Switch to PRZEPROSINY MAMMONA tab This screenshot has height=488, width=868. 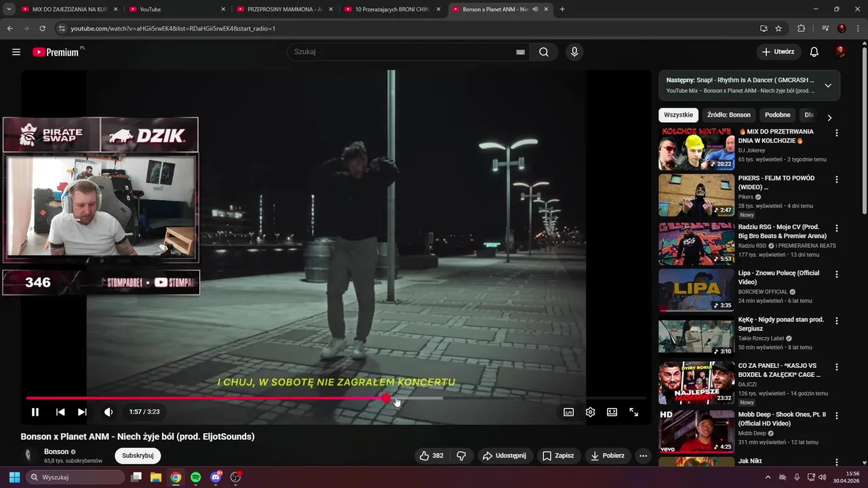(285, 9)
